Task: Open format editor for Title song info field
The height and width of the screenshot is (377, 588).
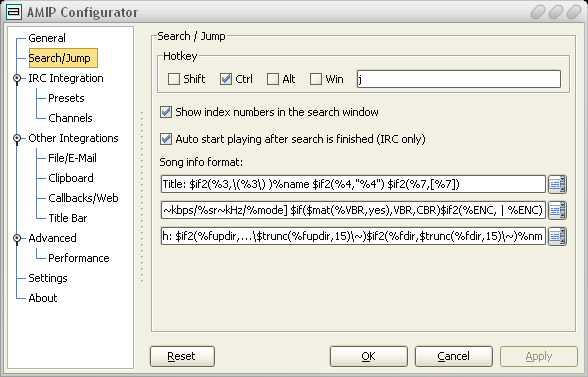Action: (x=557, y=184)
